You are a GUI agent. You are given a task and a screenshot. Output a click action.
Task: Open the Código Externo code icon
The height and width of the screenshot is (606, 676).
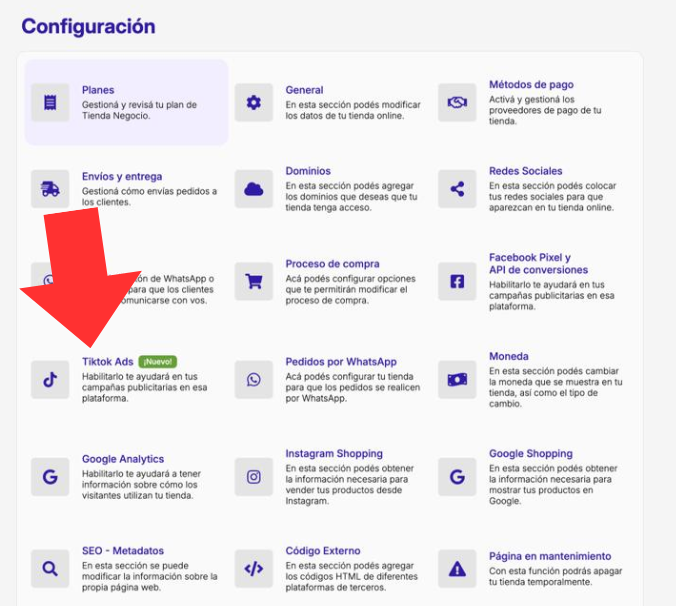[254, 569]
